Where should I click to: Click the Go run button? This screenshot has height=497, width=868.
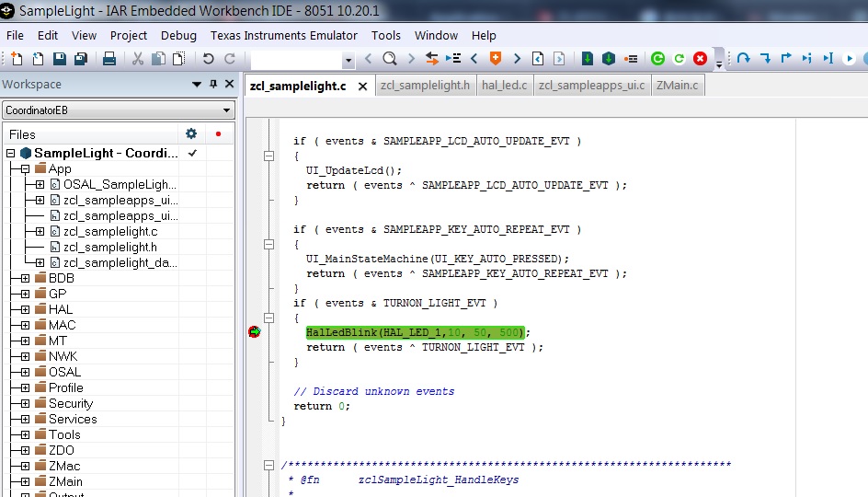[x=850, y=58]
